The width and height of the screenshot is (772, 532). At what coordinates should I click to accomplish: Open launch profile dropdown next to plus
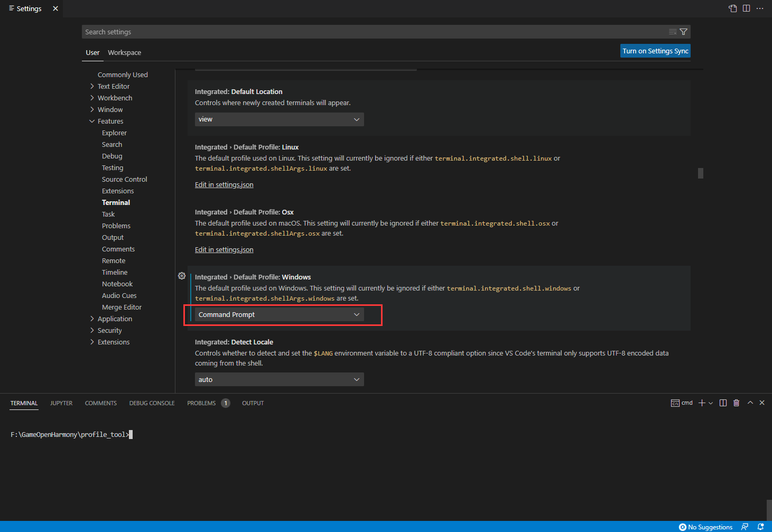click(711, 403)
